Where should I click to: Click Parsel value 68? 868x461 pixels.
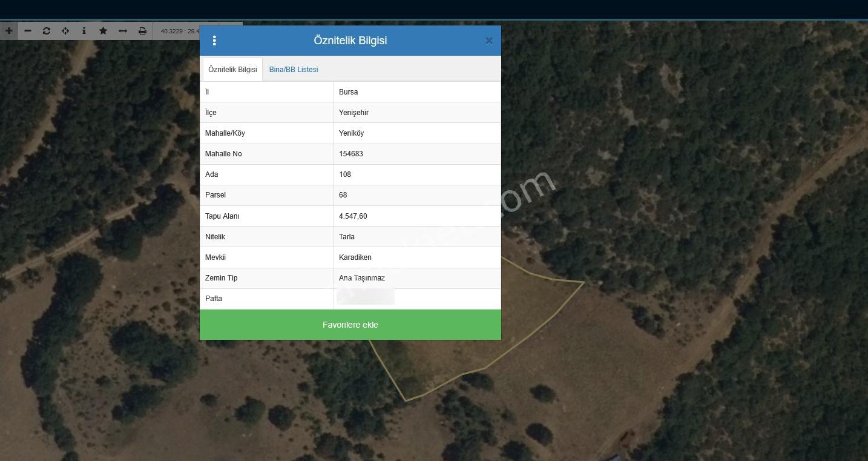pyautogui.click(x=343, y=195)
